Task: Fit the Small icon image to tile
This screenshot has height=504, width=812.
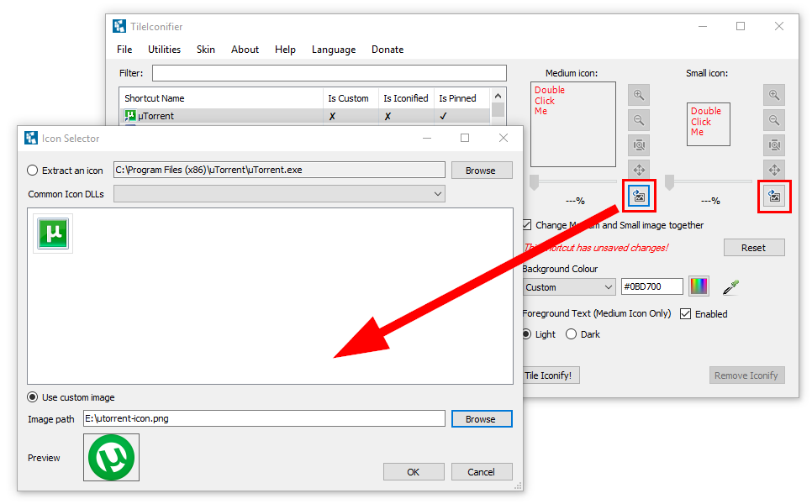Action: [774, 144]
